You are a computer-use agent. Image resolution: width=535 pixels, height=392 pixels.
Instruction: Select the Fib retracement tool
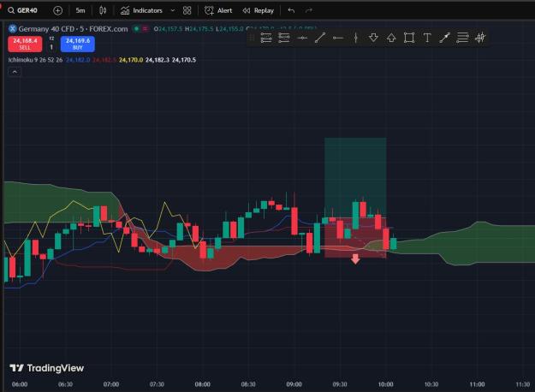[462, 38]
